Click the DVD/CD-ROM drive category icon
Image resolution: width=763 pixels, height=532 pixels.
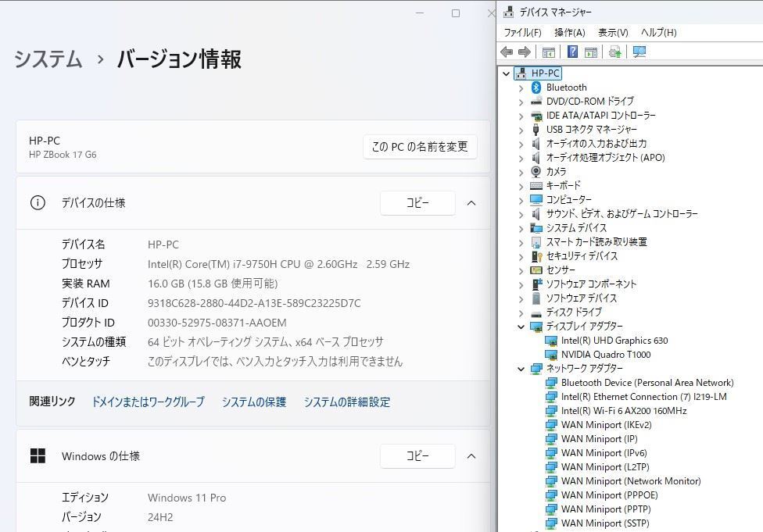coord(536,101)
